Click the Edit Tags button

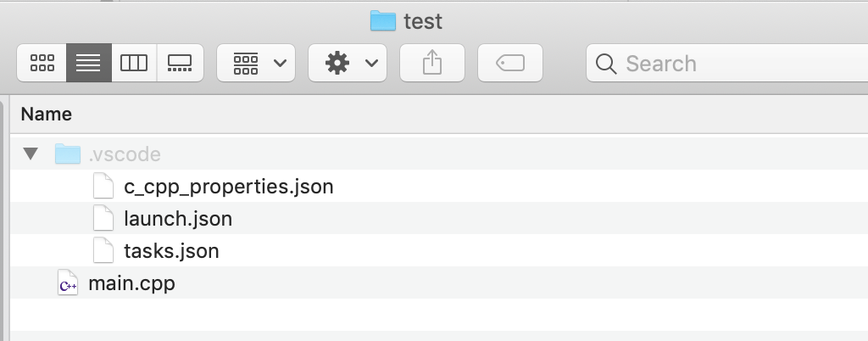pyautogui.click(x=510, y=63)
